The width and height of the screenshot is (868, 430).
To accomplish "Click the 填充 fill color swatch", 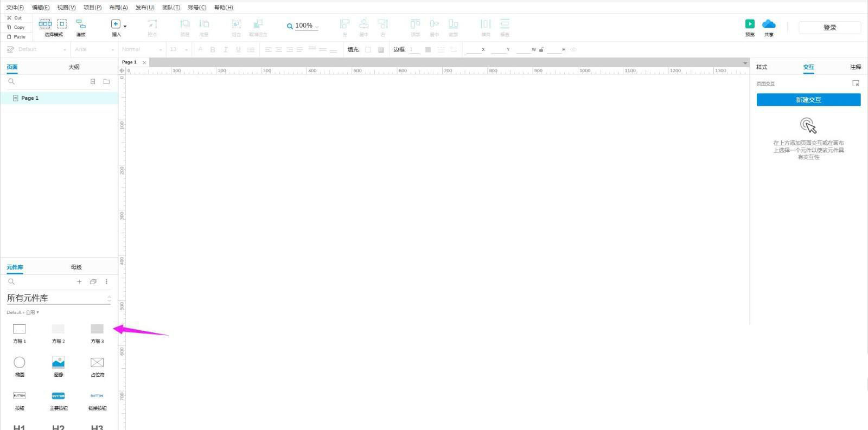I will click(368, 49).
